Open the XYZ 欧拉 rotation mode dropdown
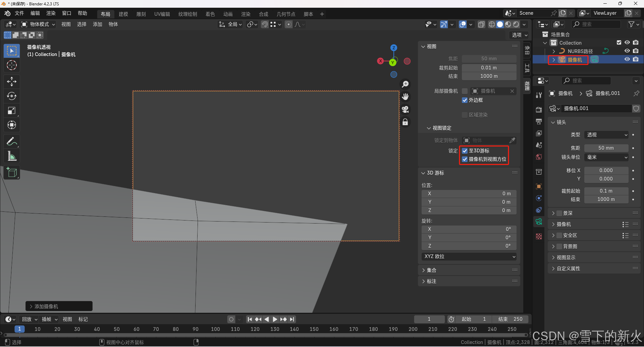The width and height of the screenshot is (644, 347). [x=469, y=256]
